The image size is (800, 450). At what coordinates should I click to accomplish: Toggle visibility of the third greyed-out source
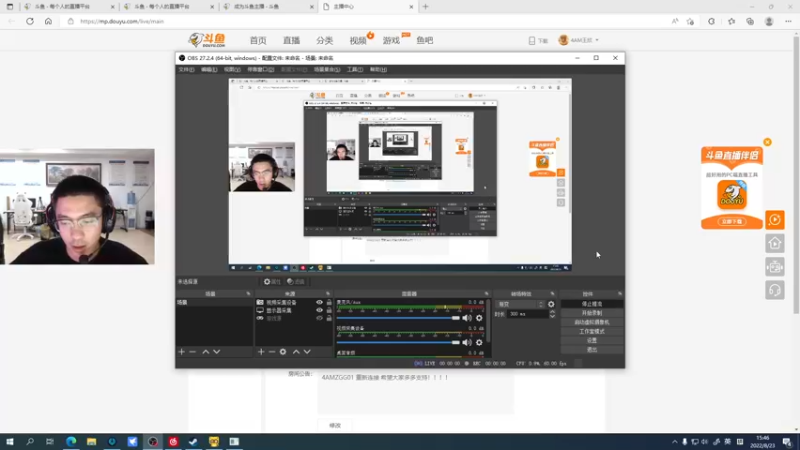click(319, 318)
